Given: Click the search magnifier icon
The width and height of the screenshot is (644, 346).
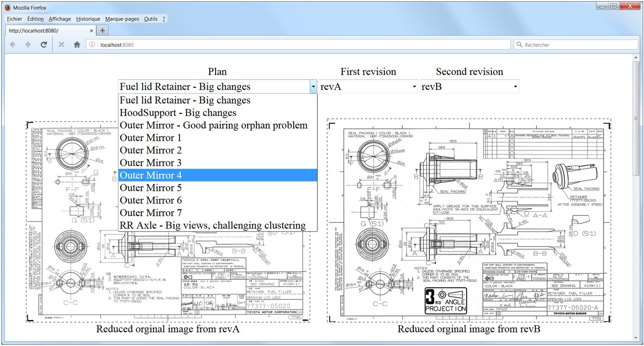Looking at the screenshot, I should [x=520, y=45].
